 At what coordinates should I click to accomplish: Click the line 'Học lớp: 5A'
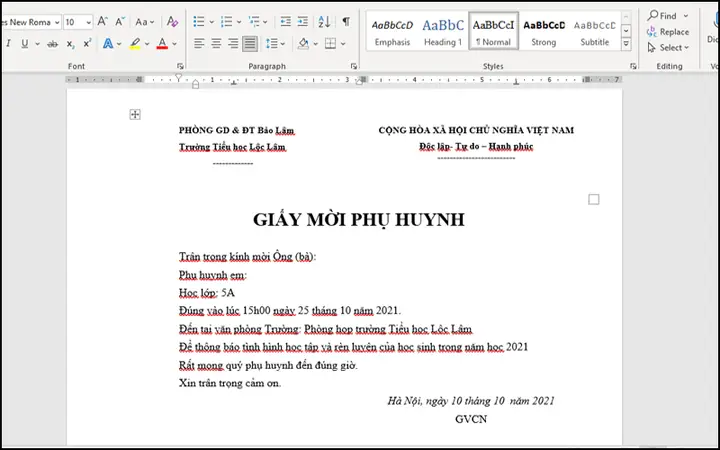207,293
